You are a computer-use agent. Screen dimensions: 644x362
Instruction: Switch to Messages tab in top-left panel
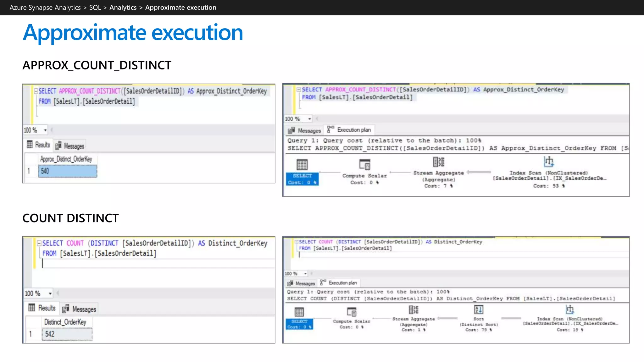[x=69, y=146]
